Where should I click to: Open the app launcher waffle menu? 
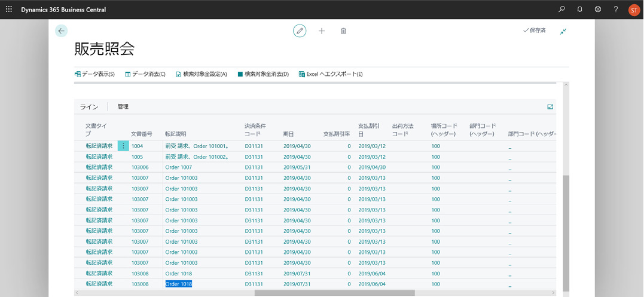[8, 10]
